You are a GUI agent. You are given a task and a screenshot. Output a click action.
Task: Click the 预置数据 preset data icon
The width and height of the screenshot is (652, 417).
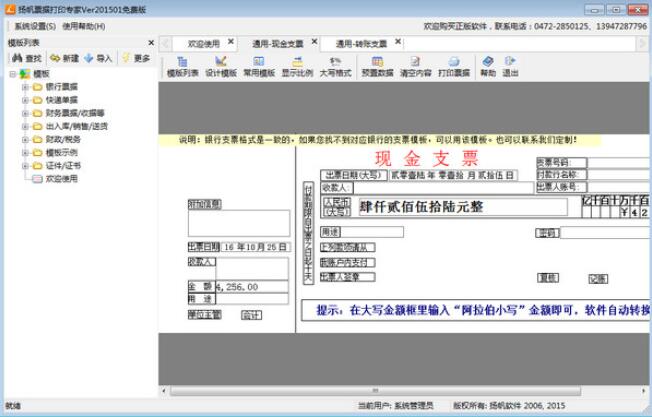click(376, 66)
